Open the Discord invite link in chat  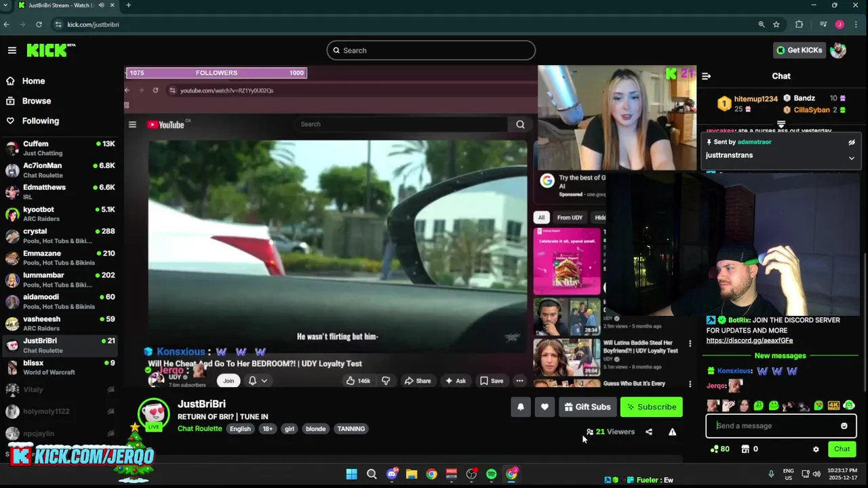click(749, 340)
